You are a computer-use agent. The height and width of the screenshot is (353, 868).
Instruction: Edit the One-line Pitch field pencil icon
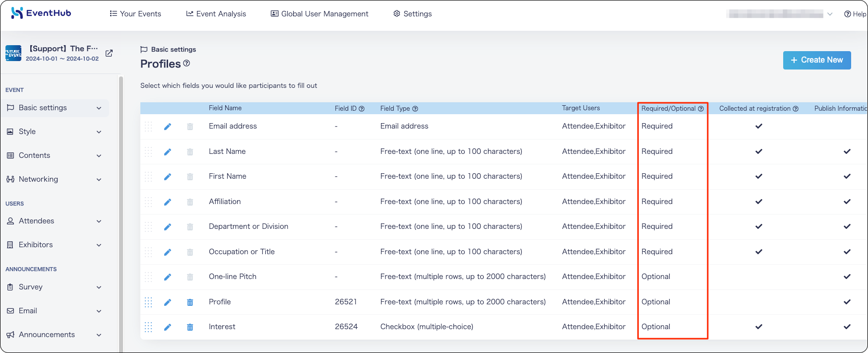point(168,277)
